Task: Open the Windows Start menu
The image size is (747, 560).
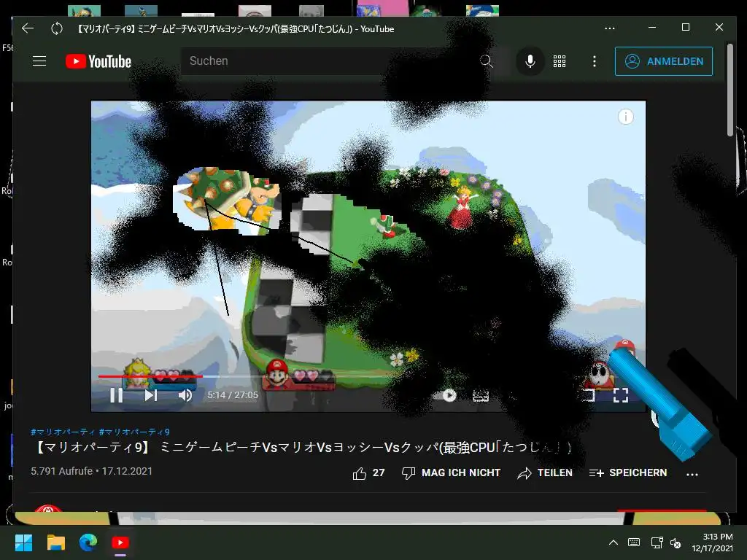Action: coord(23,542)
